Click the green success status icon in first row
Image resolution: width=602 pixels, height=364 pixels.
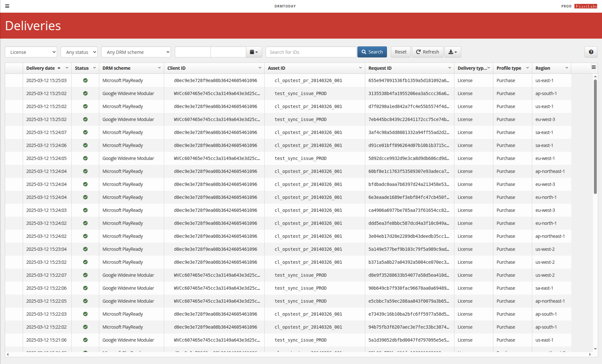[85, 80]
